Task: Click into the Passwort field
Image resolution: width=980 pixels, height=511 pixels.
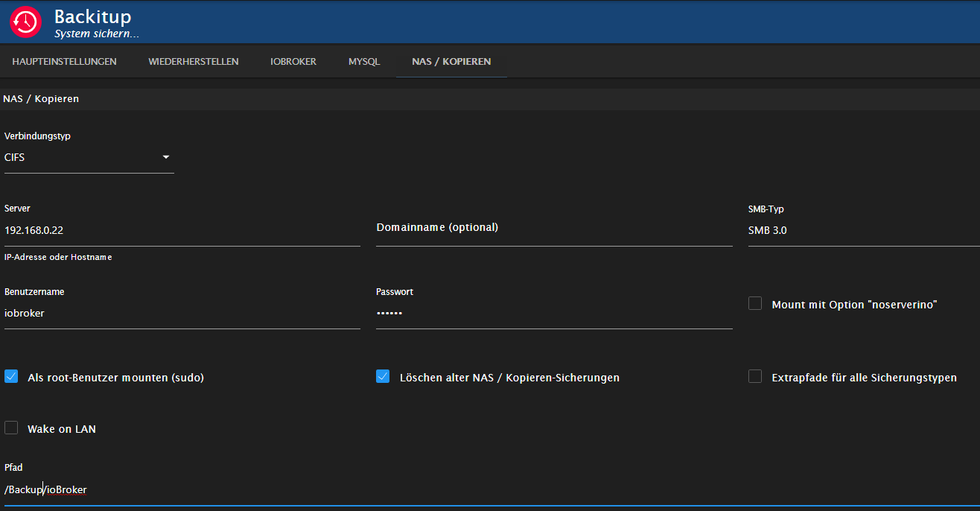Action: point(554,314)
